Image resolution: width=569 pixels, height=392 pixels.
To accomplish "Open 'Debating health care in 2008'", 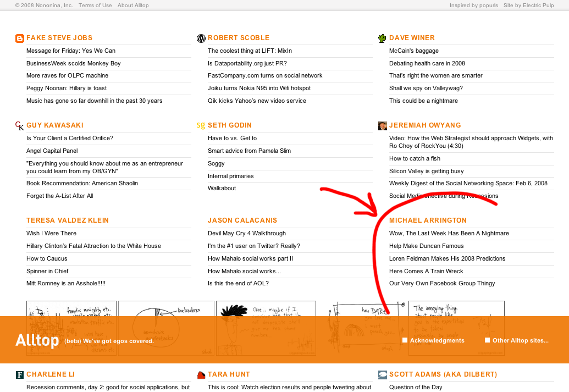I will pos(427,63).
